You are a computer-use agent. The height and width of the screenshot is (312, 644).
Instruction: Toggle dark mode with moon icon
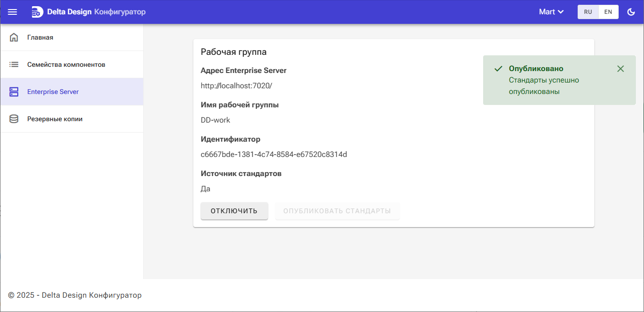631,12
